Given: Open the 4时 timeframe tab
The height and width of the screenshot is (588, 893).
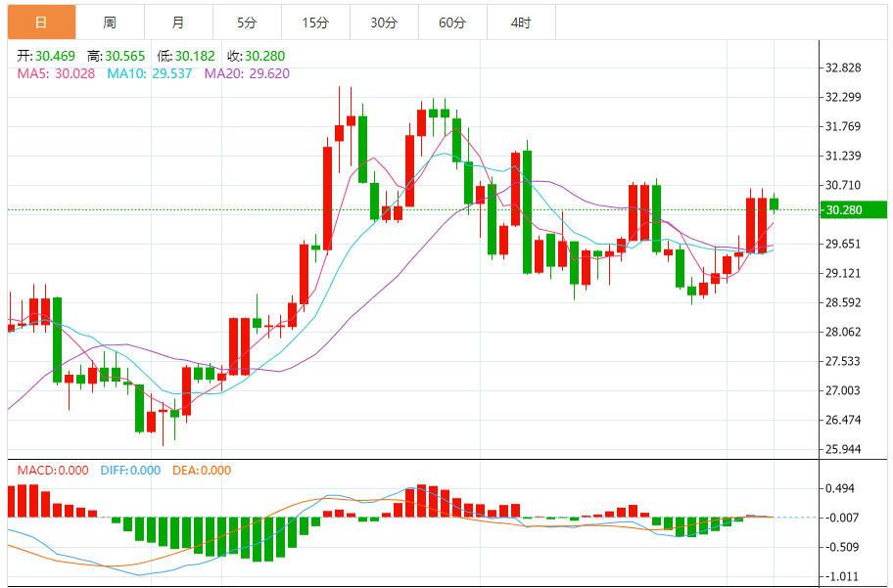Looking at the screenshot, I should click(x=521, y=23).
